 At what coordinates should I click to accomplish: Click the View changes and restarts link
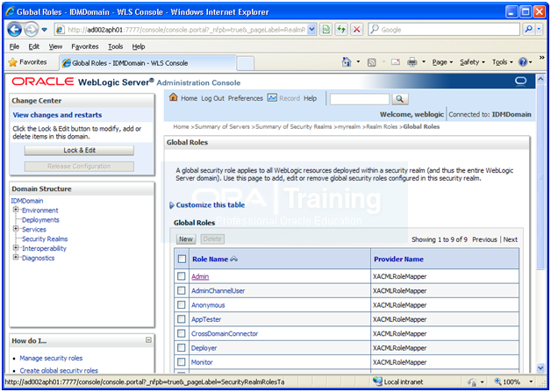[x=57, y=115]
